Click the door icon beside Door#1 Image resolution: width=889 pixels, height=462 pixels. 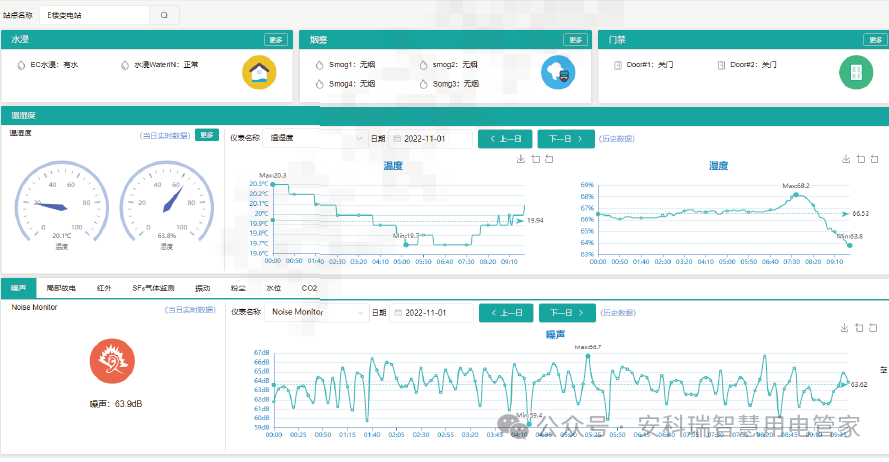point(618,65)
